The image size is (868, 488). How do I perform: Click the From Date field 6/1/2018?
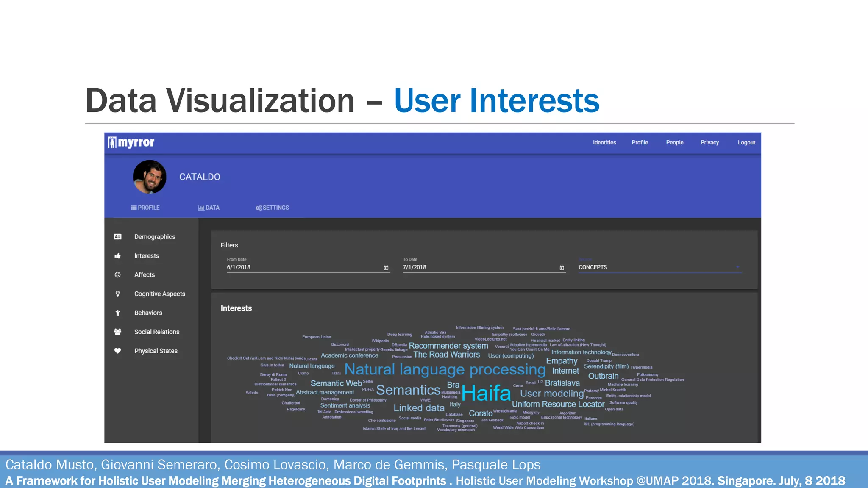coord(308,267)
